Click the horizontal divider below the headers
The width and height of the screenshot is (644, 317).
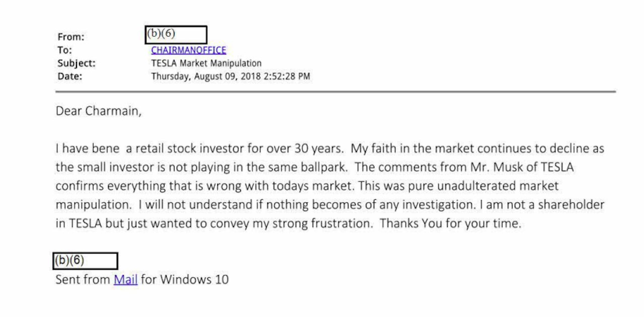pyautogui.click(x=336, y=92)
